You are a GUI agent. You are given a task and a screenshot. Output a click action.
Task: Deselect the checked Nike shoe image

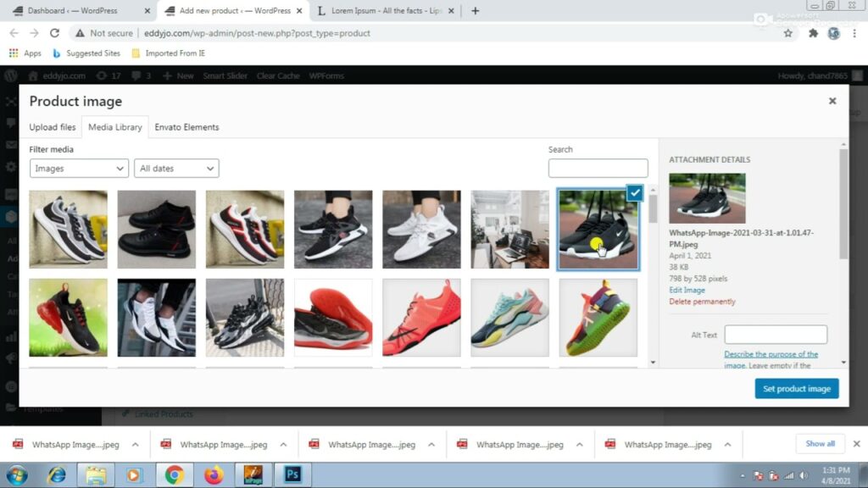[x=635, y=193]
